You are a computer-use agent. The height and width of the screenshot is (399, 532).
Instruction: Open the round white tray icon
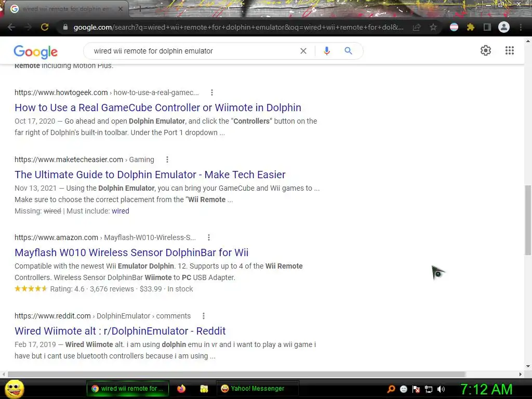coord(404,389)
